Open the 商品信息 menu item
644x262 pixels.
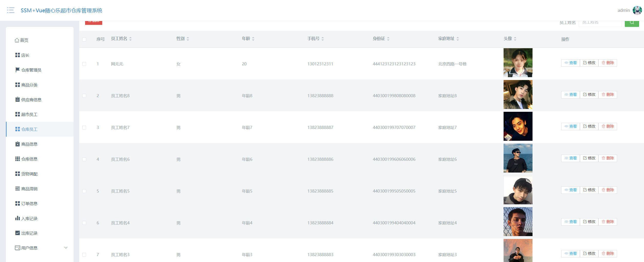point(29,144)
